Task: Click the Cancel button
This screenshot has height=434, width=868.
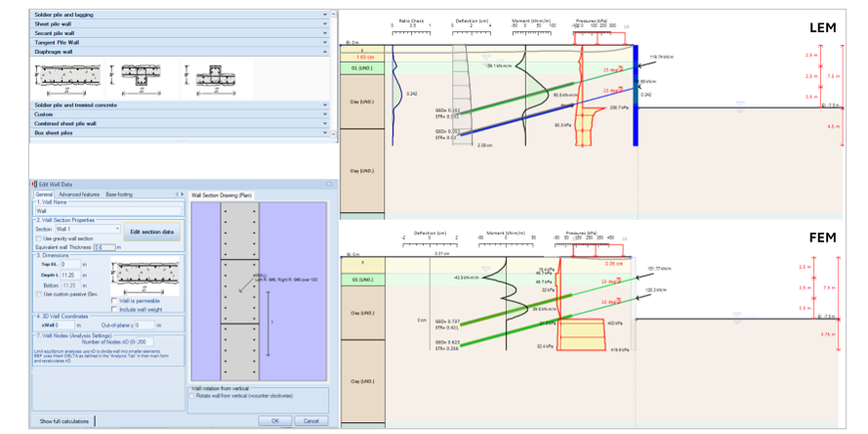Action: click(311, 420)
